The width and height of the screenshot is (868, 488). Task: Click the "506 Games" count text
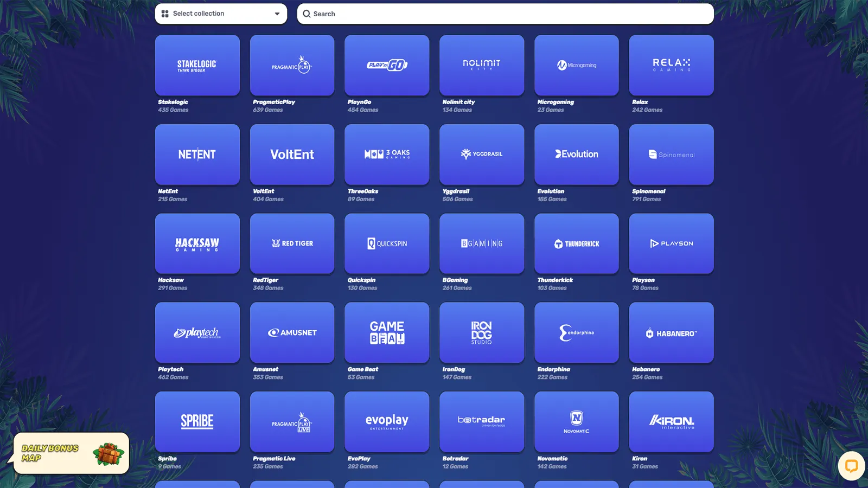point(457,200)
